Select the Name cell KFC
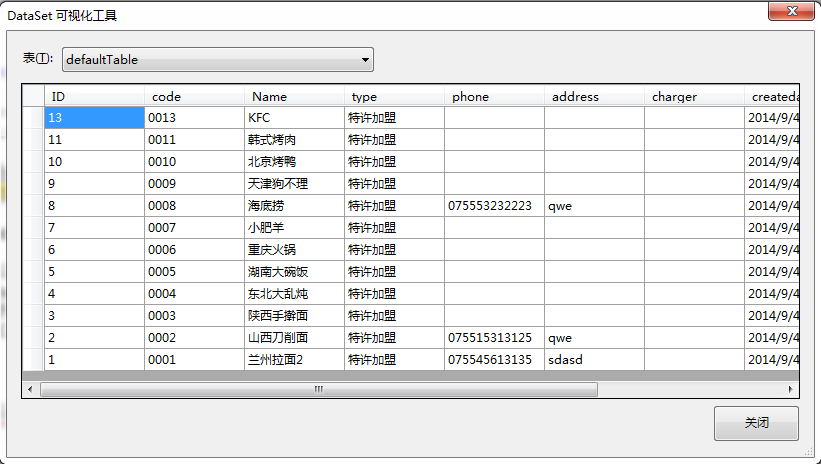 point(294,118)
